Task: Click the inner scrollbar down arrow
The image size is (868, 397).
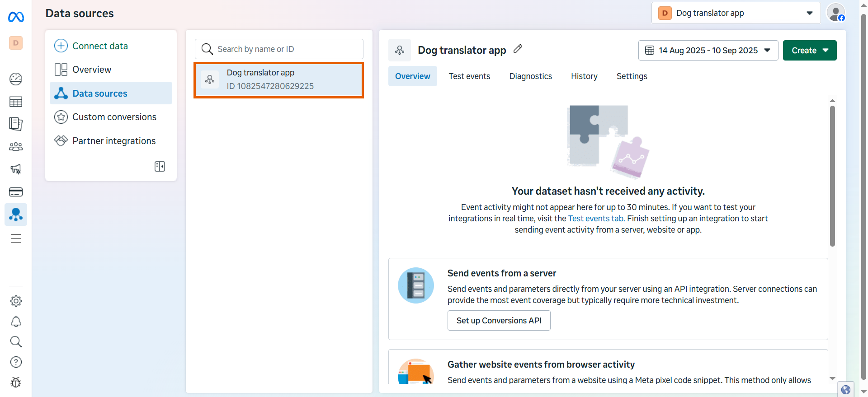Action: point(832,378)
